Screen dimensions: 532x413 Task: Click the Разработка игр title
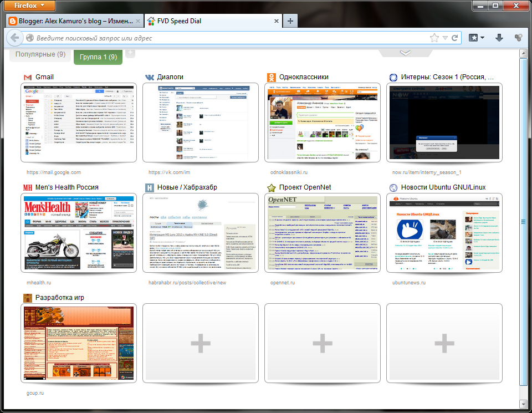point(60,298)
